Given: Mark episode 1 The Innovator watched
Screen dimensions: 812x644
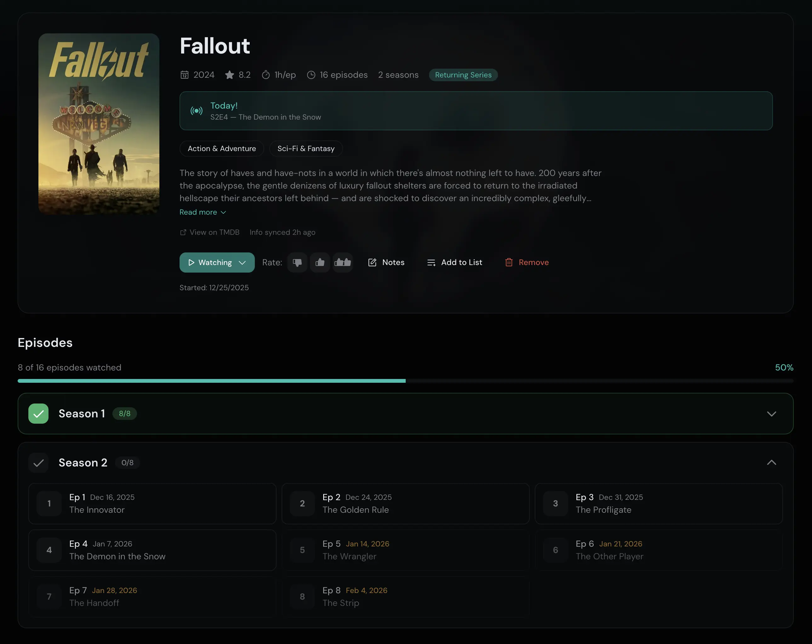Looking at the screenshot, I should pyautogui.click(x=49, y=504).
